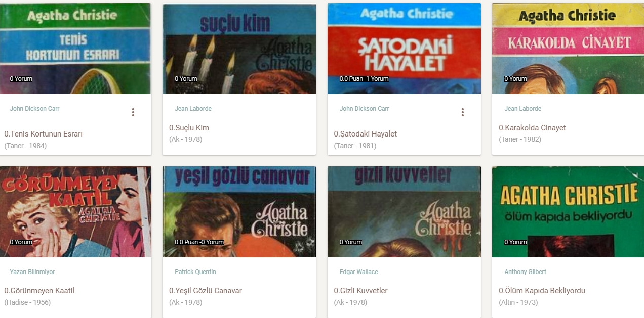This screenshot has height=318, width=644.
Task: Open the three-dot menu on Şatodaki Hayalet card
Action: click(463, 112)
